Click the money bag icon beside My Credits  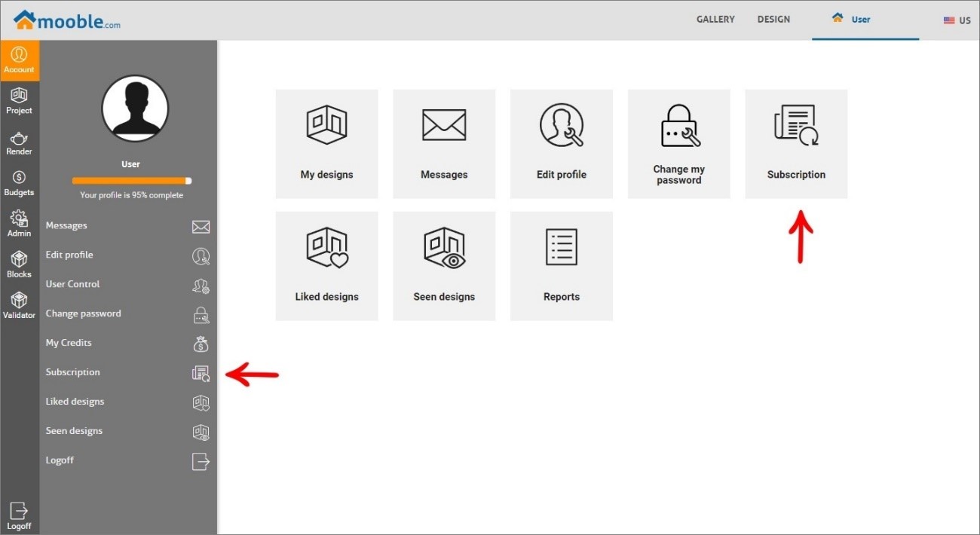coord(201,344)
